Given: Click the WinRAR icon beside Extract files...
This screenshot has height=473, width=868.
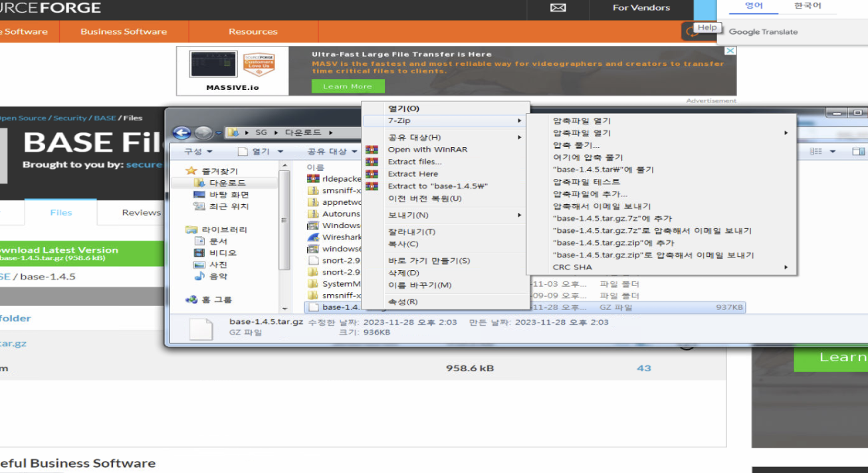Looking at the screenshot, I should pos(372,162).
